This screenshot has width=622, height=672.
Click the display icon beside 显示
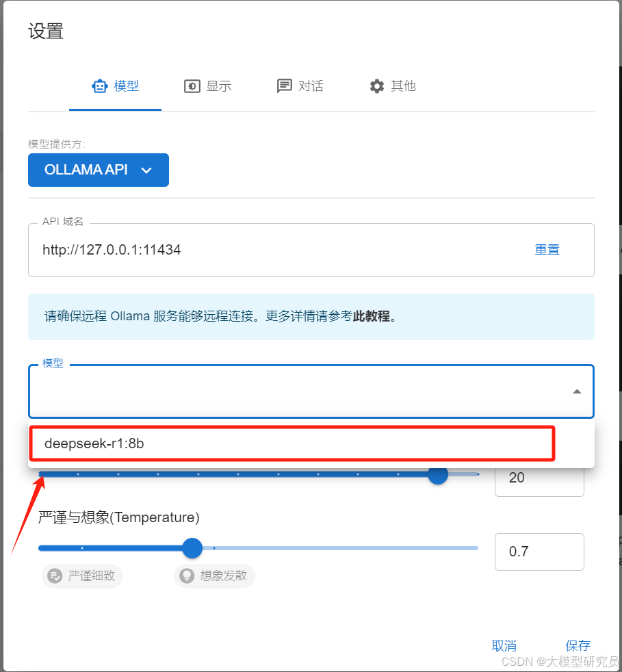[192, 86]
